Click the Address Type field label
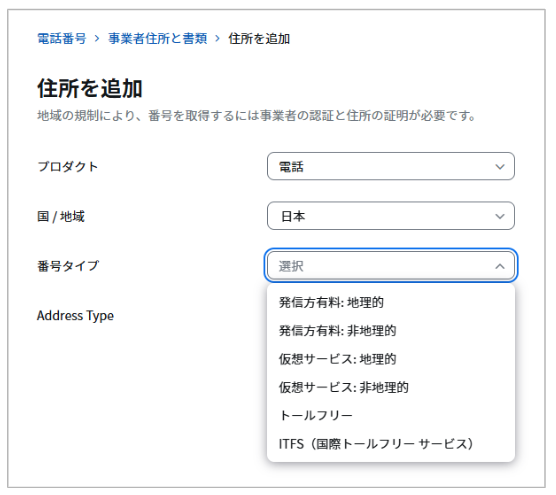The width and height of the screenshot is (556, 495). tap(75, 316)
